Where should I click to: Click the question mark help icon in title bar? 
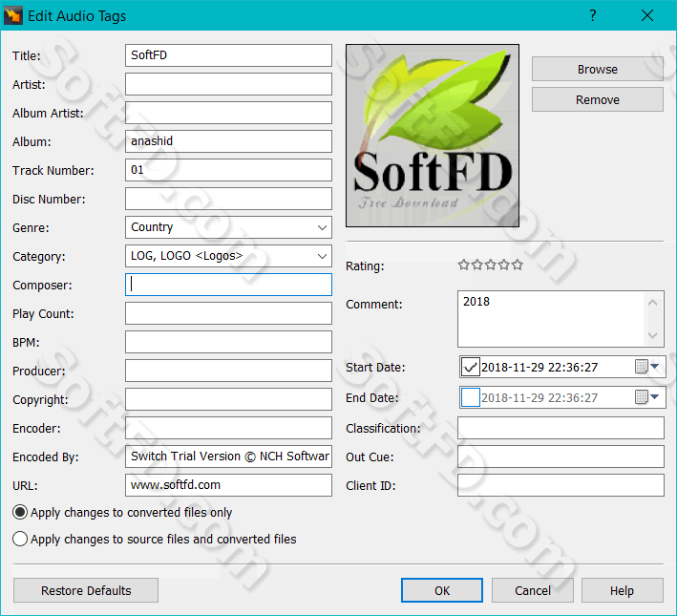pos(593,15)
